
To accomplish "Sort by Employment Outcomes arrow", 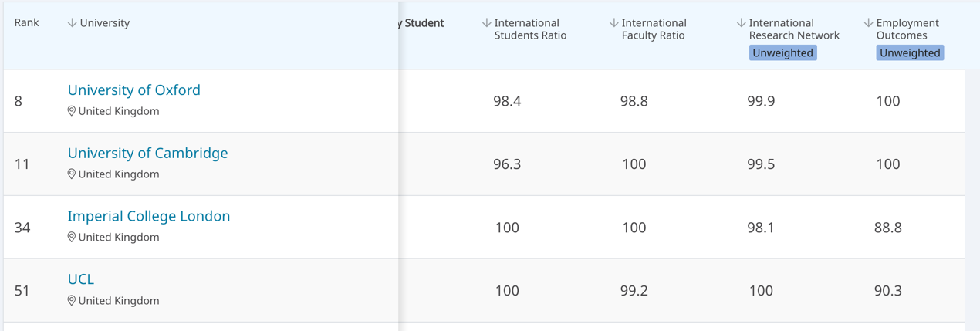I will [x=869, y=23].
